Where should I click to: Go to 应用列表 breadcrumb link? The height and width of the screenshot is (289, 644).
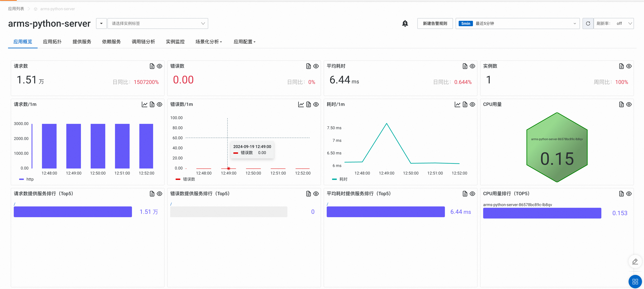tap(16, 9)
